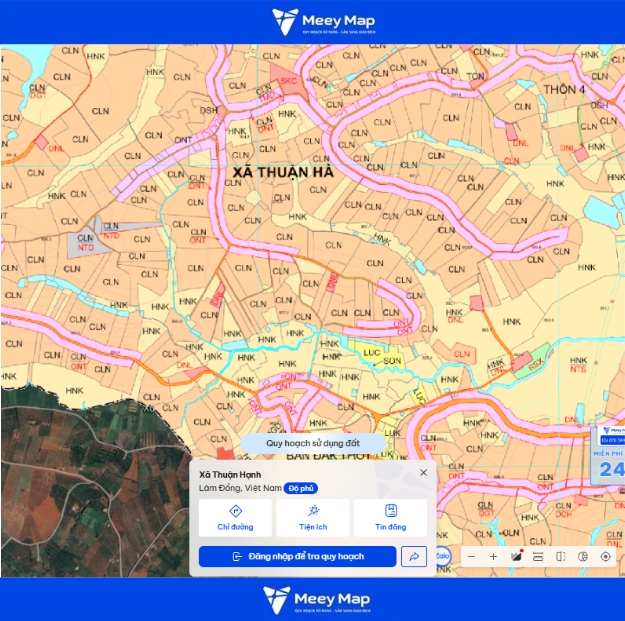Toggle the split-view compare tool
The height and width of the screenshot is (621, 625).
coord(560,557)
